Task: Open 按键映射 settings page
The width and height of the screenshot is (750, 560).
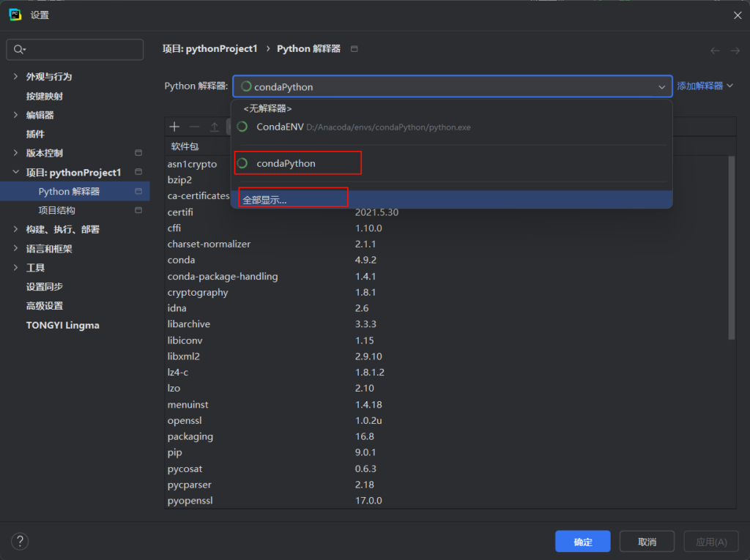Action: tap(45, 96)
